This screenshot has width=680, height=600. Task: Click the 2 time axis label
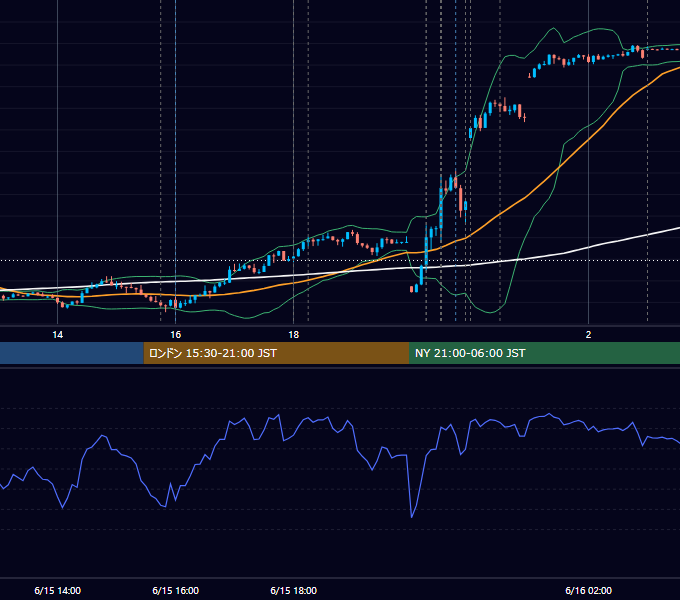click(588, 335)
